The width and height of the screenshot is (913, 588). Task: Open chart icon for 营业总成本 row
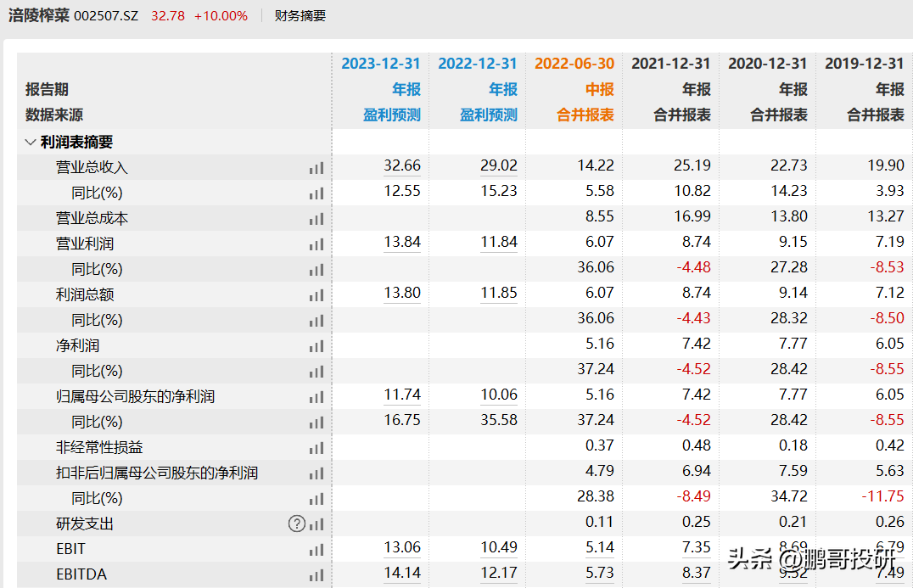point(316,219)
